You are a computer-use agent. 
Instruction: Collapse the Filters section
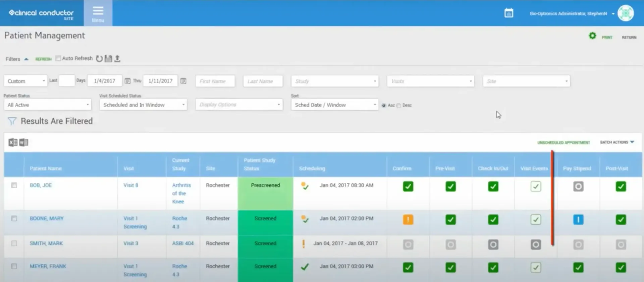[17, 59]
